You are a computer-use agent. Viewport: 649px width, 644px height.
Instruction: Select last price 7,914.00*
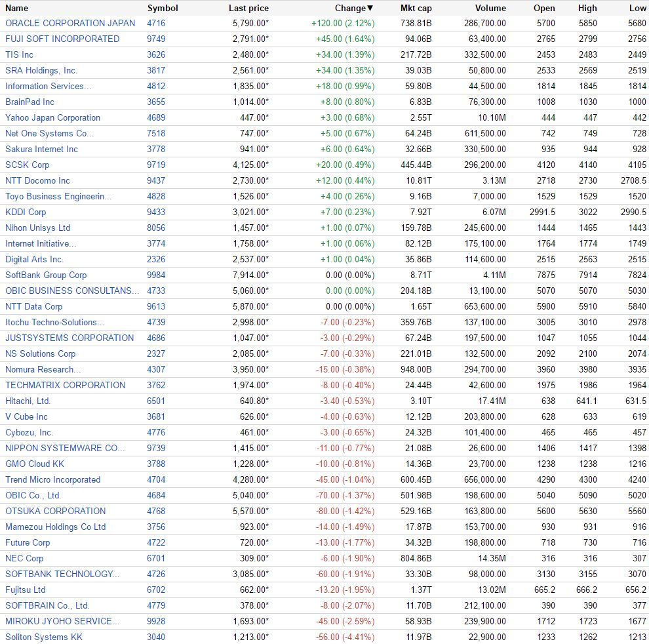pyautogui.click(x=250, y=275)
